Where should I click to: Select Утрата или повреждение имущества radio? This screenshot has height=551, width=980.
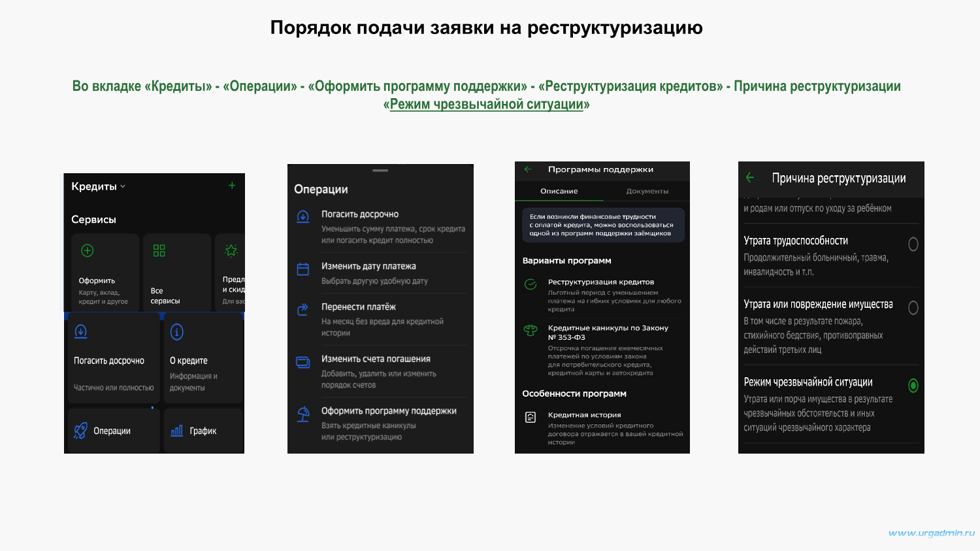coord(913,307)
